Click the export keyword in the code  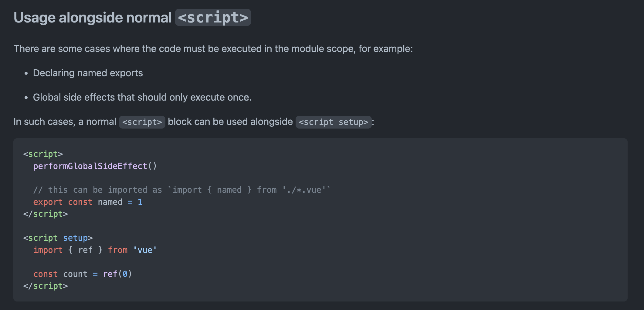click(48, 202)
